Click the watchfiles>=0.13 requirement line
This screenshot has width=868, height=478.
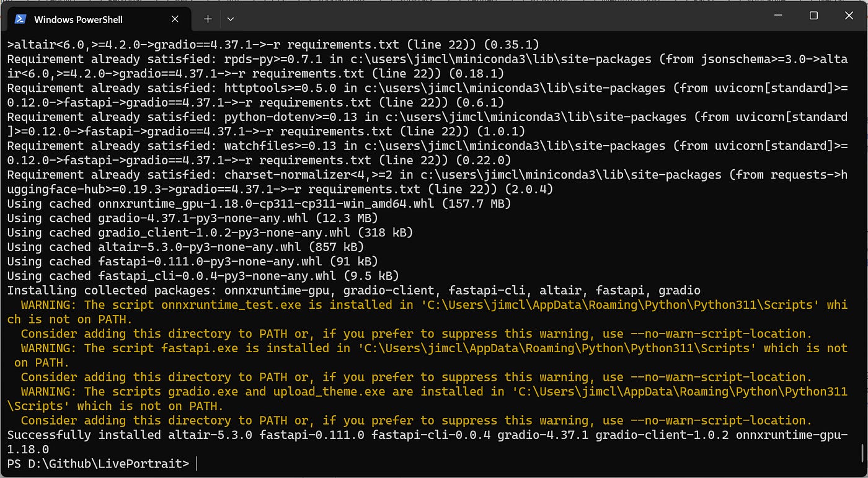point(427,153)
